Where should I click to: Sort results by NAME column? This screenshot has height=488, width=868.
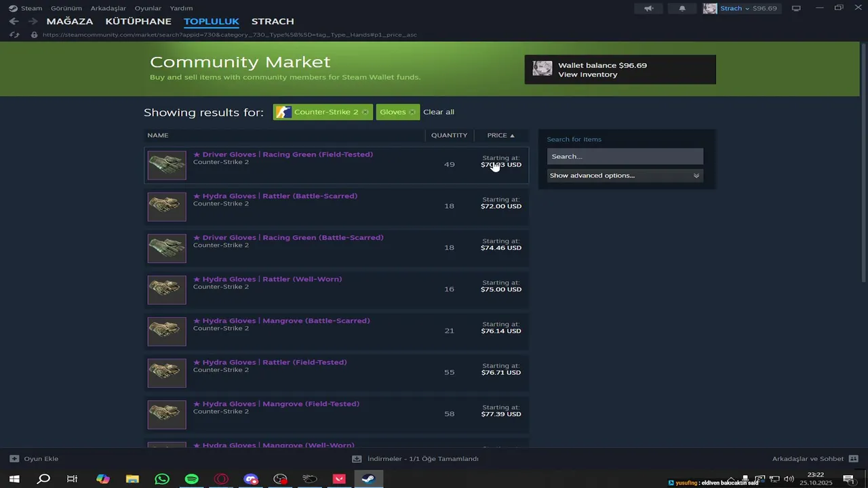[x=158, y=135]
